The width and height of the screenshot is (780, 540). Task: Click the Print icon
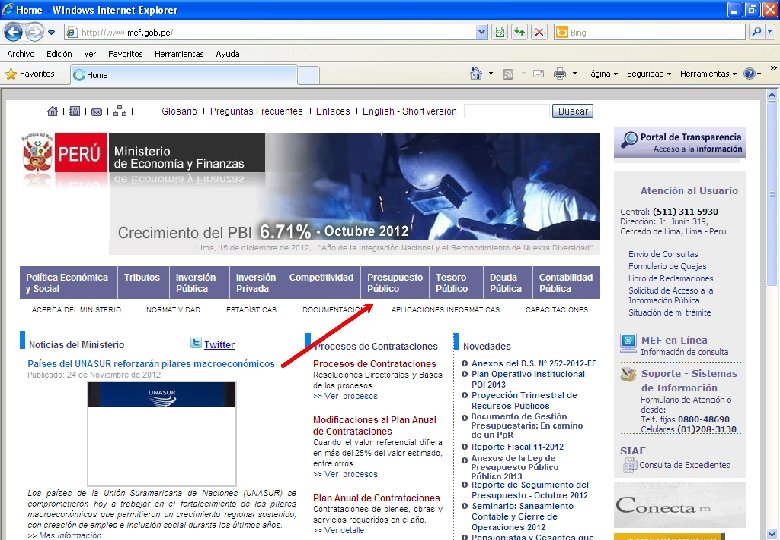point(560,74)
